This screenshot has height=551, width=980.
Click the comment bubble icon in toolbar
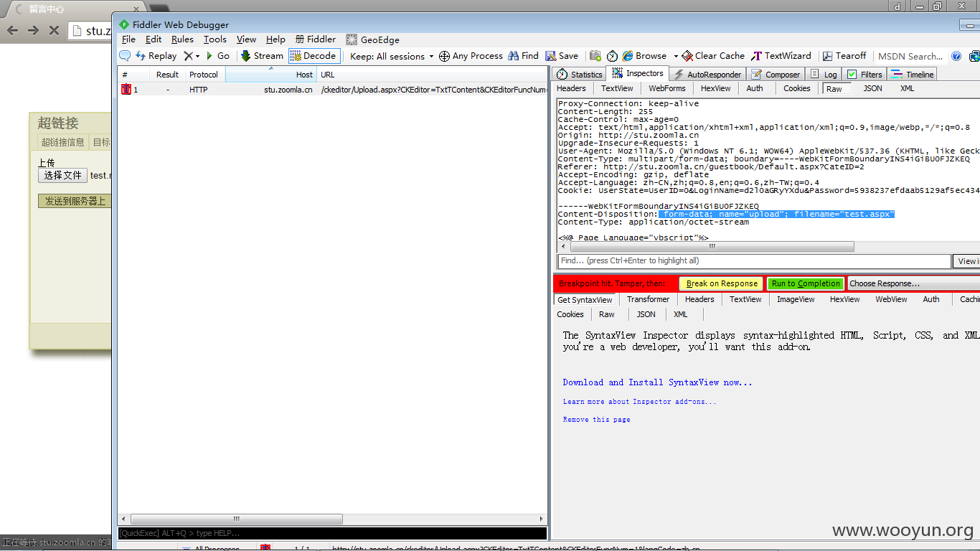(x=125, y=56)
